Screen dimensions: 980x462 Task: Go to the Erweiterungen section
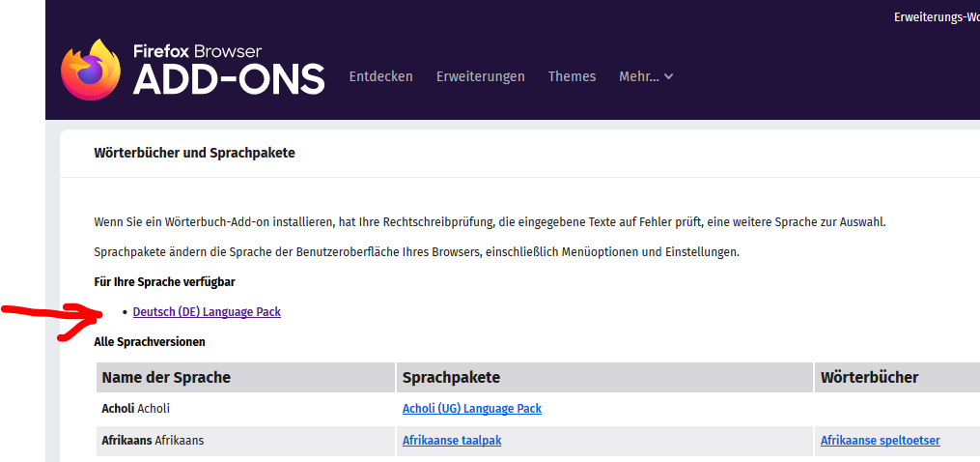click(480, 76)
